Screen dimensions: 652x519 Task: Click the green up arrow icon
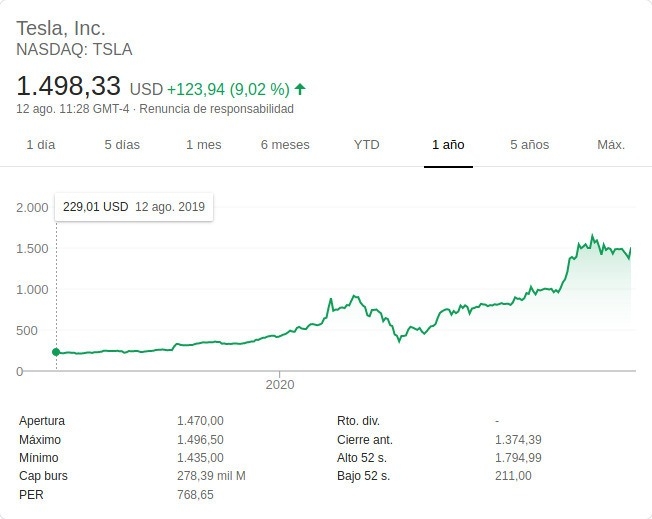300,89
